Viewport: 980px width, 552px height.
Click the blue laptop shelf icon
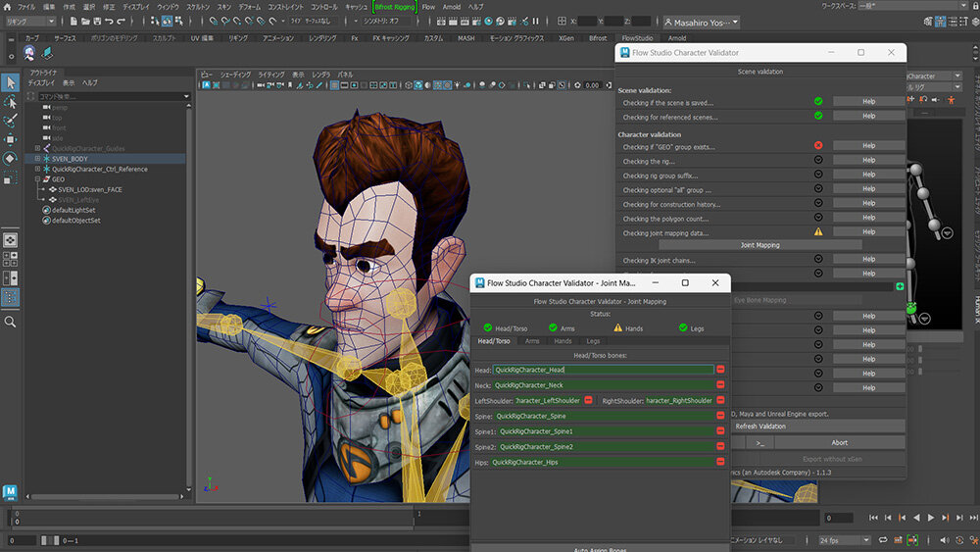click(x=47, y=54)
